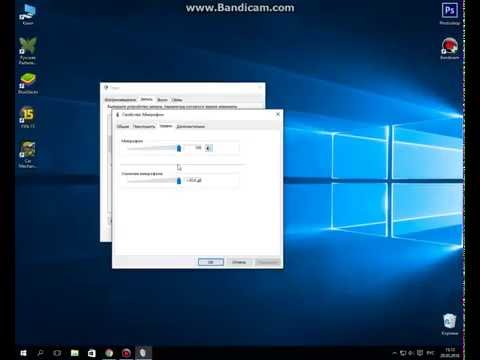Launch the BlueStacks desktop shortcut
480x360 pixels.
coord(28,83)
